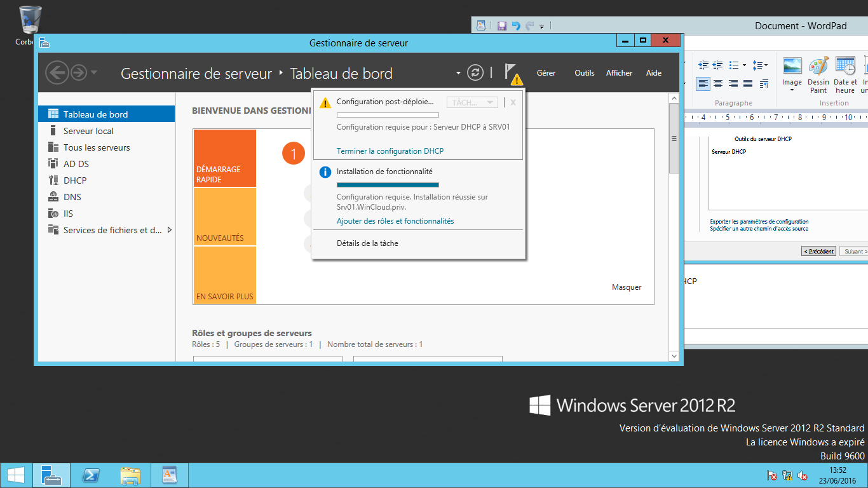Undo the last action in WordPad
Image resolution: width=868 pixels, height=488 pixels.
pyautogui.click(x=515, y=26)
